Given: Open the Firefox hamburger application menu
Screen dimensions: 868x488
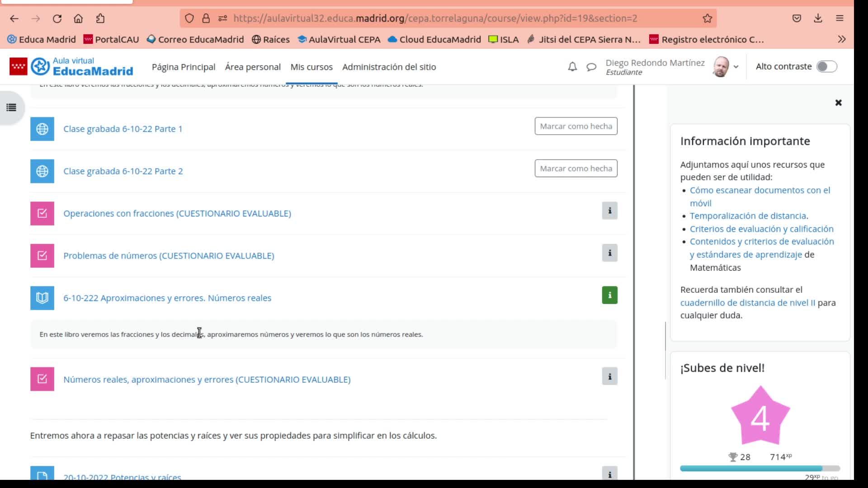Looking at the screenshot, I should 840,19.
